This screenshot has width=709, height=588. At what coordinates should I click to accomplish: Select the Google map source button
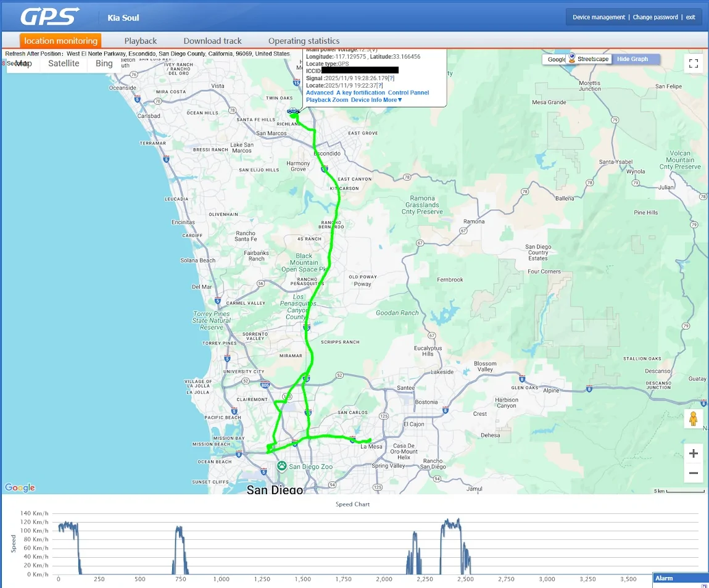click(x=556, y=59)
